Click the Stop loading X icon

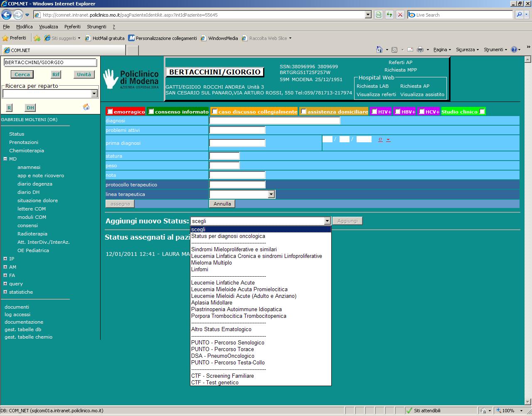[400, 15]
